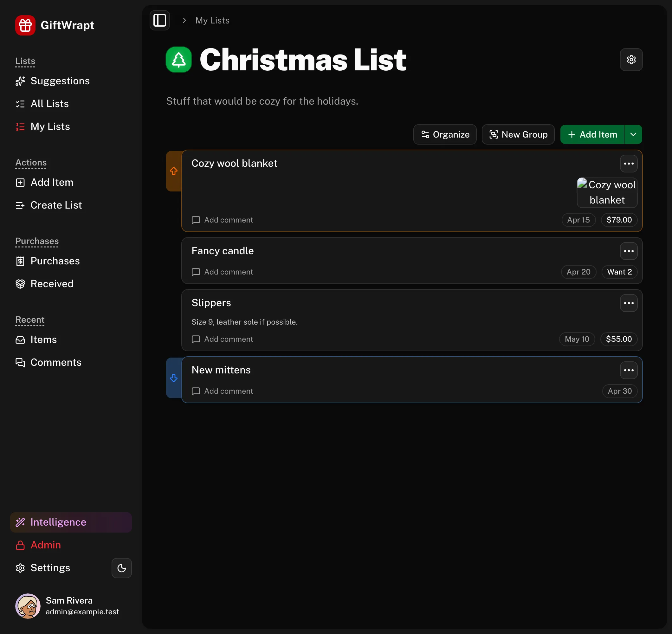Click the Apr 15 date badge

pos(578,220)
